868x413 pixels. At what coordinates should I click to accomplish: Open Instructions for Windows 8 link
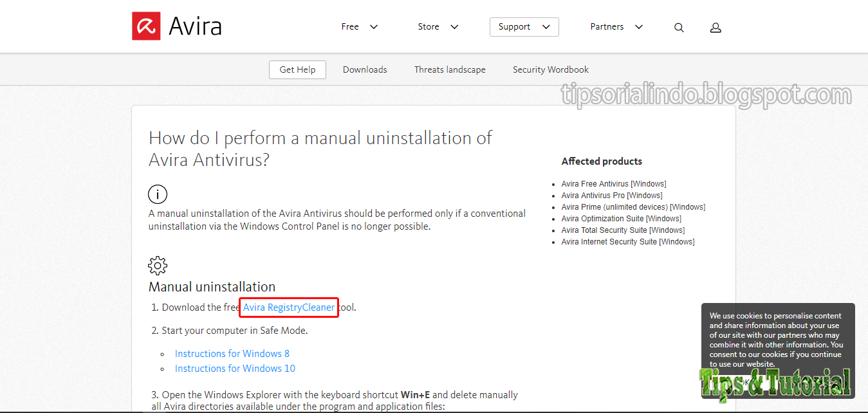coord(232,354)
